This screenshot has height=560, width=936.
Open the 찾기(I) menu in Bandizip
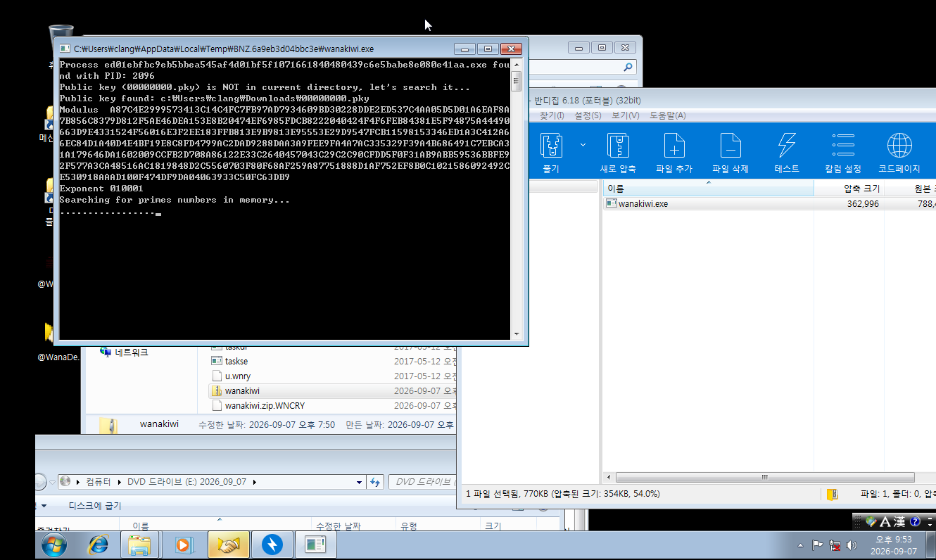pos(552,115)
